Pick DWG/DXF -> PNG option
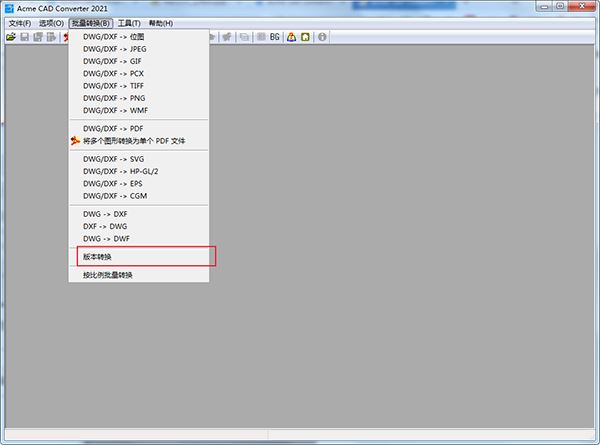This screenshot has width=600, height=445. coord(139,98)
